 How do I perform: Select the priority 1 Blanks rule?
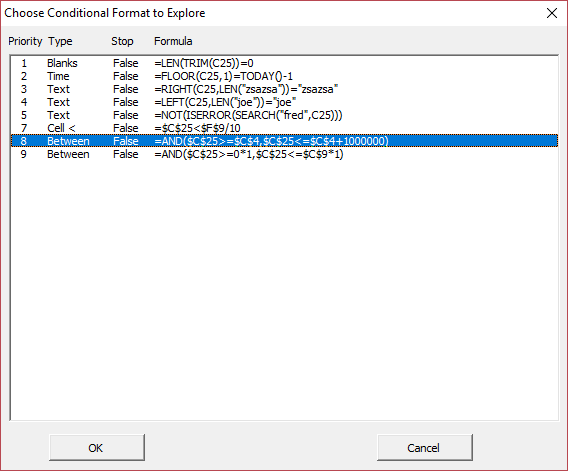tap(284, 63)
